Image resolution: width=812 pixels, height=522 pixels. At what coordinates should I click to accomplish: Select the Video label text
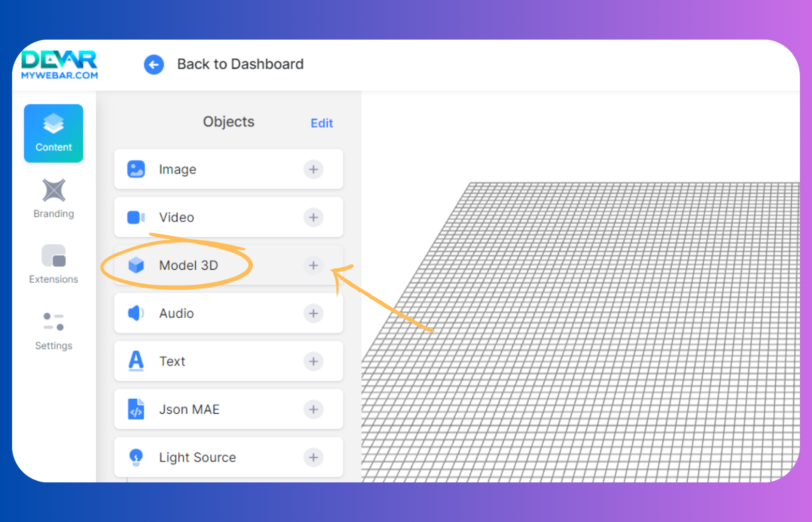point(176,217)
